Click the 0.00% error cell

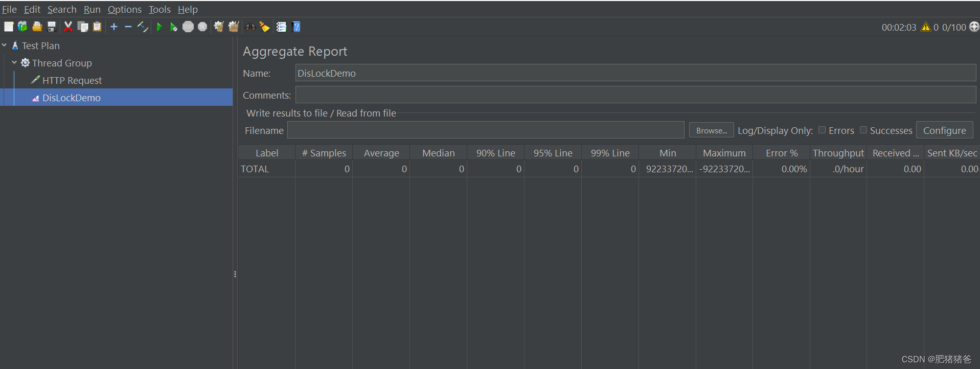click(x=782, y=169)
